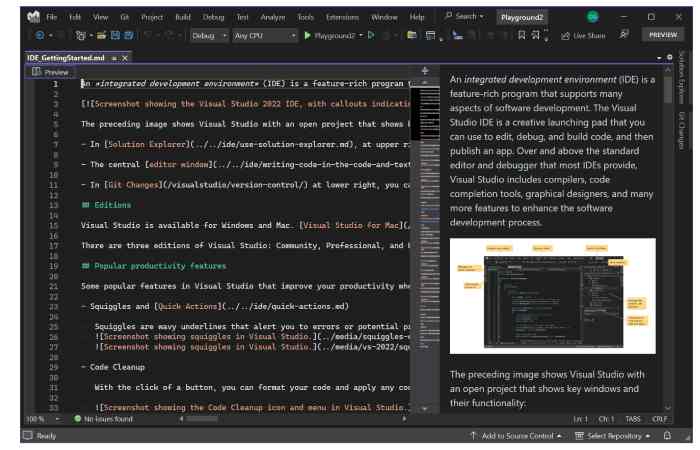Select the IDE_GettingStarted.md document tab

66,58
